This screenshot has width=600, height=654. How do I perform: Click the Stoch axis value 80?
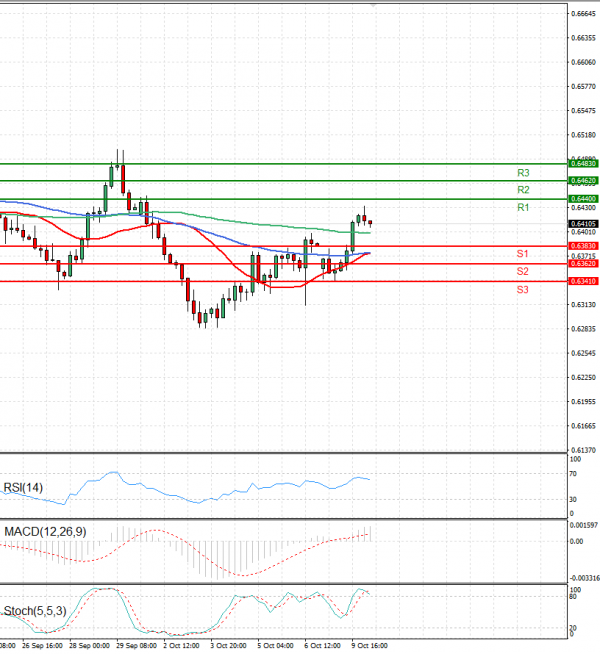pyautogui.click(x=573, y=597)
